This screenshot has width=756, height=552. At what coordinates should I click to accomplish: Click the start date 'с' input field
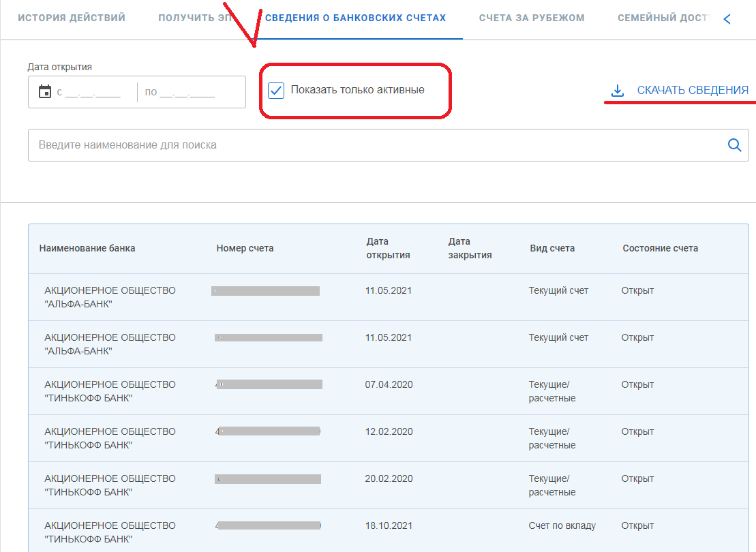[x=89, y=91]
